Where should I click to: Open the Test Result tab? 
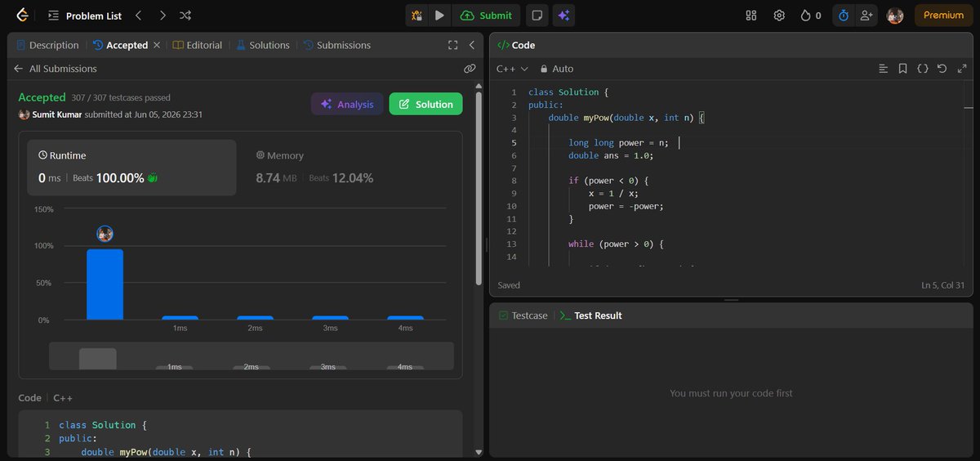(x=590, y=316)
